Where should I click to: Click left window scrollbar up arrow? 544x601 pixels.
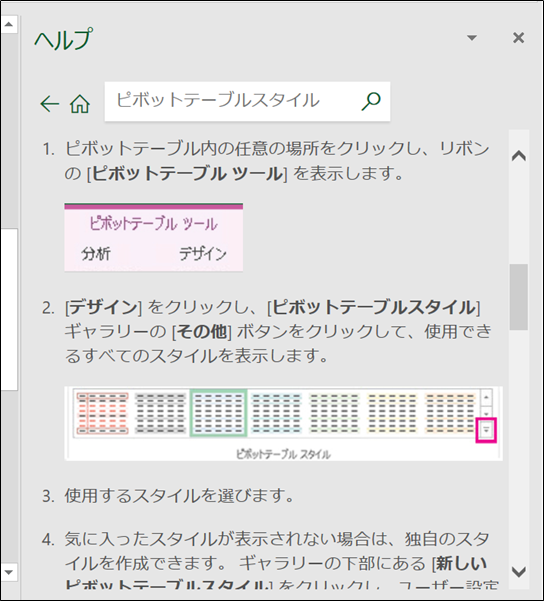9,25
